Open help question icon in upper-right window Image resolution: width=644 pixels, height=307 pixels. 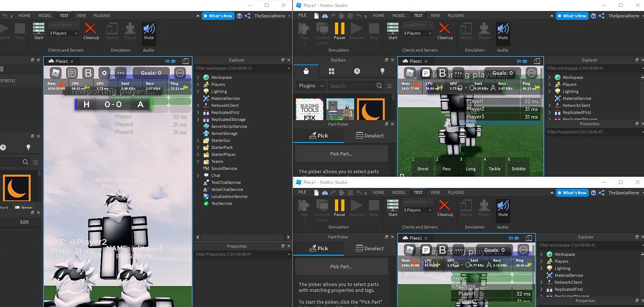tap(594, 16)
